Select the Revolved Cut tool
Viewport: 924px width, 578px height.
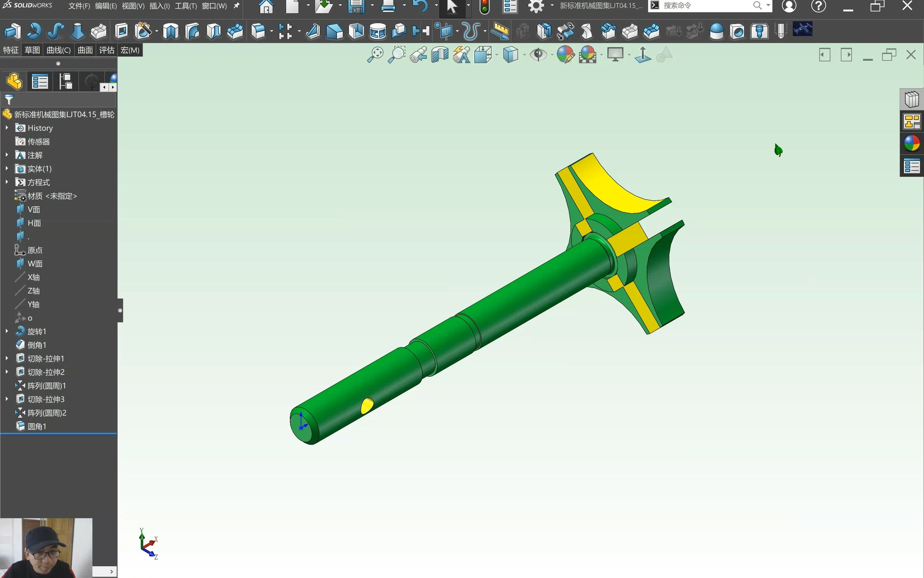(171, 31)
